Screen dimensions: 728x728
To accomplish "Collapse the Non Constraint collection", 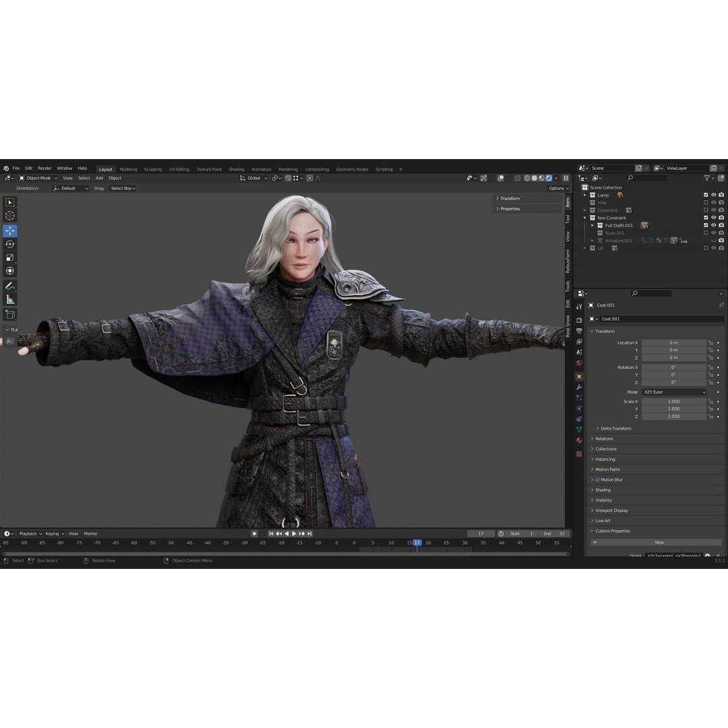I will tap(585, 218).
